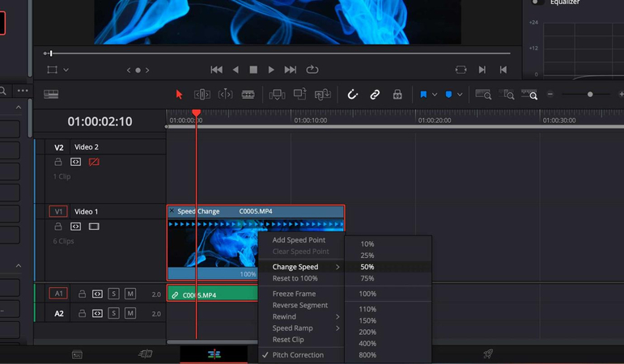This screenshot has height=364, width=624.
Task: Stop playback in the viewer
Action: 253,70
